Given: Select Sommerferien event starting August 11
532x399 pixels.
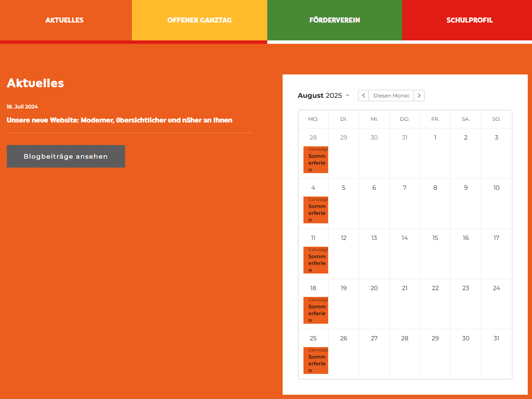Looking at the screenshot, I should pos(316,260).
